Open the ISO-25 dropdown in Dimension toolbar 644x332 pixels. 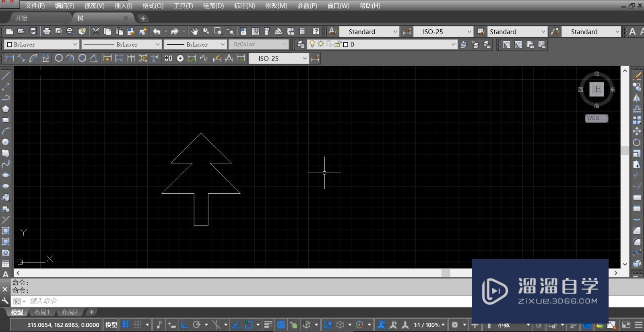[x=279, y=58]
